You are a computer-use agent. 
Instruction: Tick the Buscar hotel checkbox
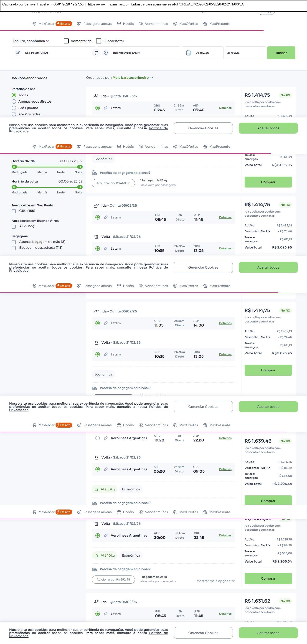[99, 41]
